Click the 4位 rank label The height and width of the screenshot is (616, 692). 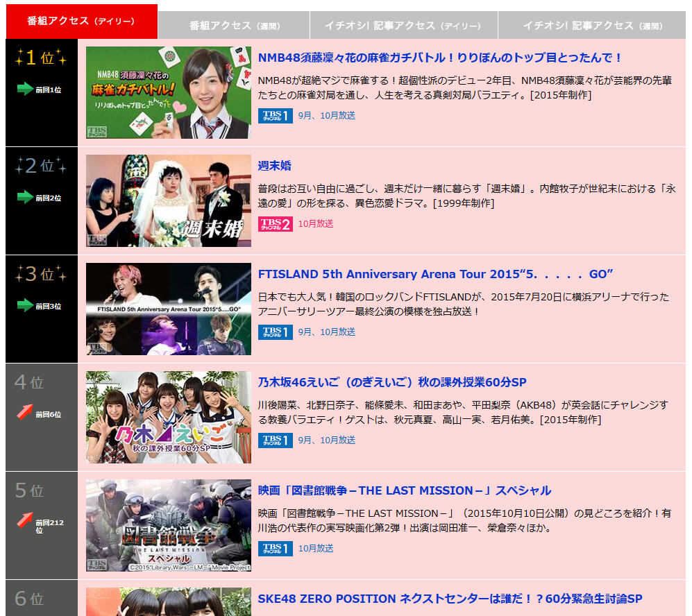[29, 382]
